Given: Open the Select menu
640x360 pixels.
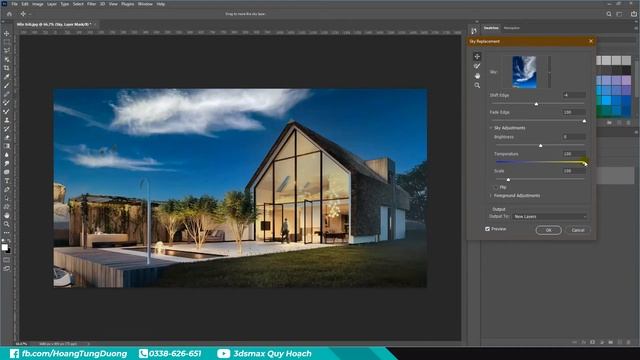Looking at the screenshot, I should (x=78, y=4).
